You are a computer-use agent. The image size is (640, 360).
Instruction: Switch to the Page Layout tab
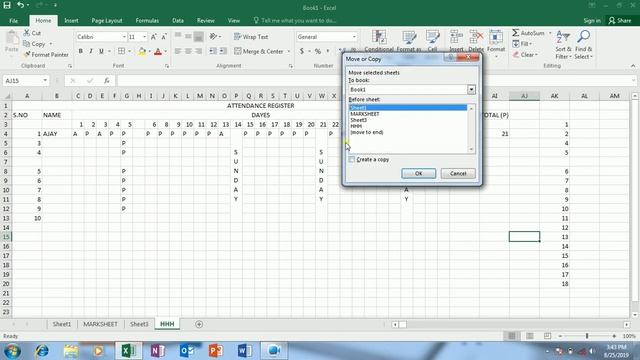coord(107,20)
